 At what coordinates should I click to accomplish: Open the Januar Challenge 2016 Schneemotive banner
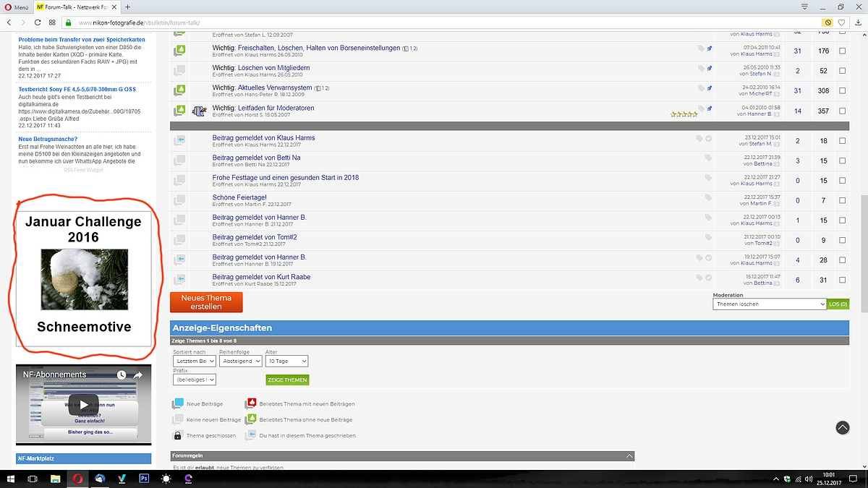coord(84,279)
